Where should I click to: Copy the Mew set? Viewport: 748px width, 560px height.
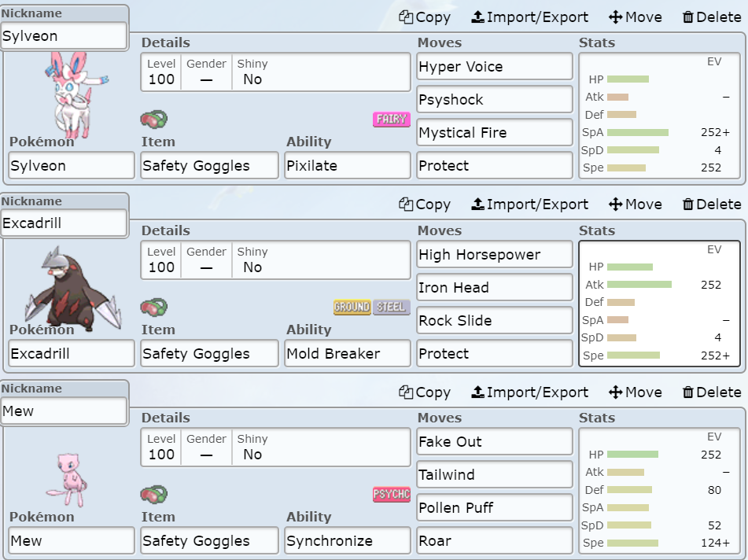(425, 392)
